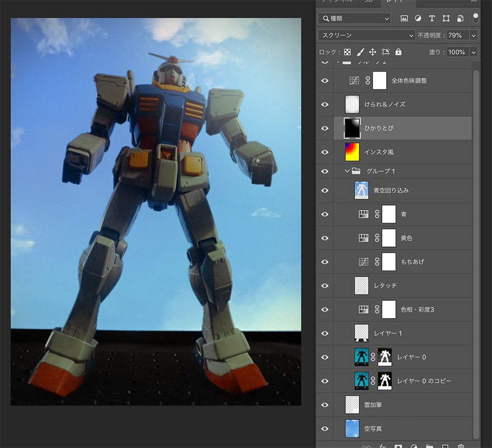This screenshot has height=448, width=492.
Task: Open the 種類 filter type dropdown
Action: click(354, 18)
